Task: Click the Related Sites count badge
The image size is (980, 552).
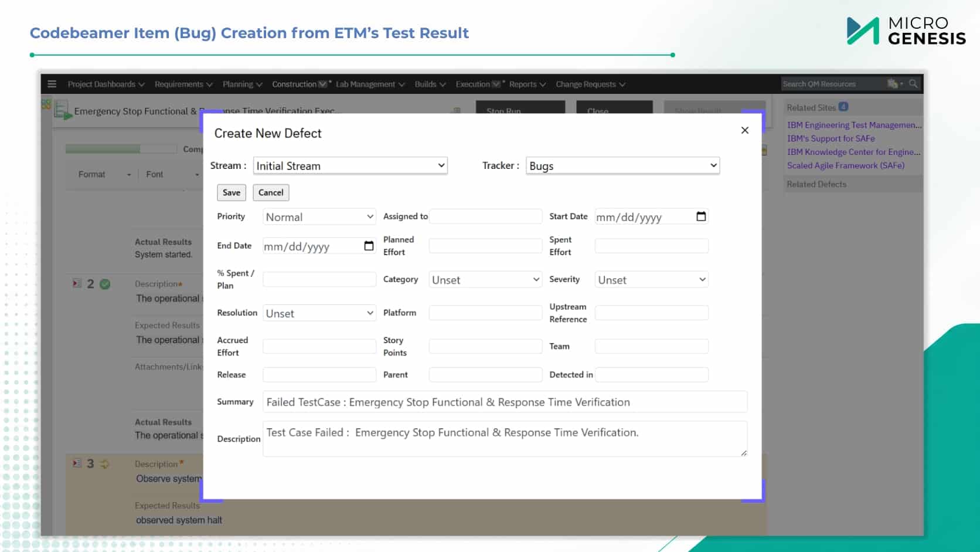Action: click(x=843, y=107)
